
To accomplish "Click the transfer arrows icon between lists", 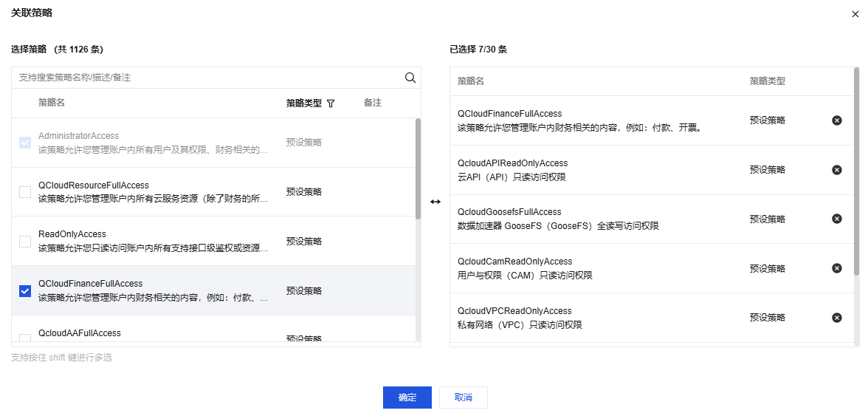I will point(435,202).
